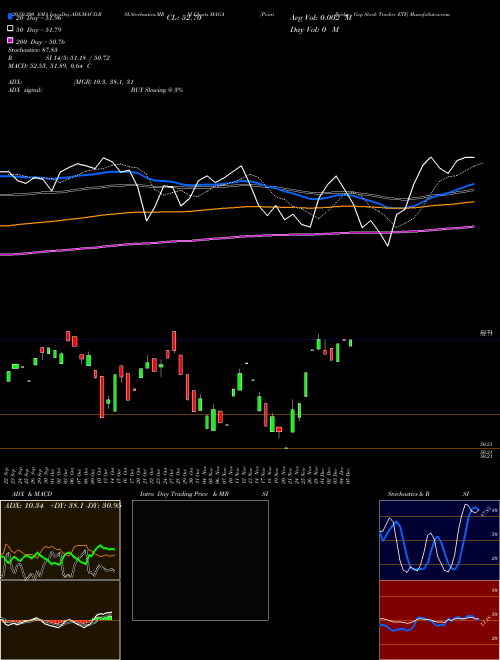Click the 'Intra Day Trading Price & MR' title
The width and height of the screenshot is (500, 660).
point(184,494)
